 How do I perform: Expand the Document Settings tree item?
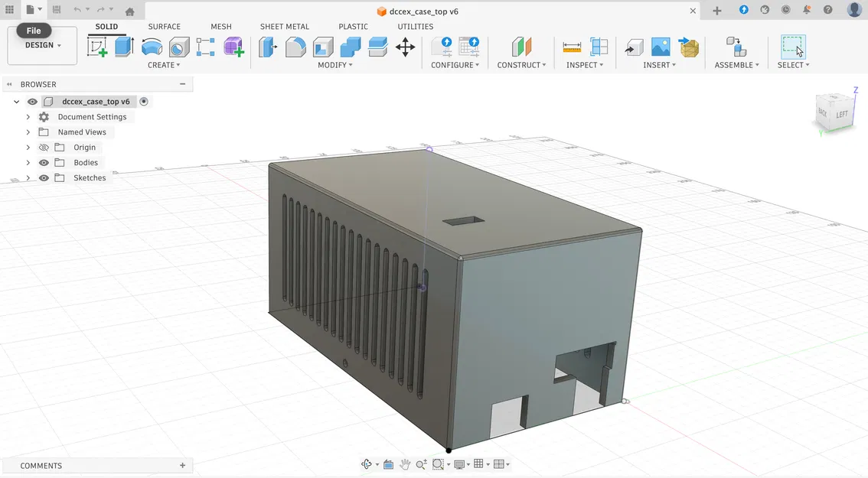pos(28,116)
